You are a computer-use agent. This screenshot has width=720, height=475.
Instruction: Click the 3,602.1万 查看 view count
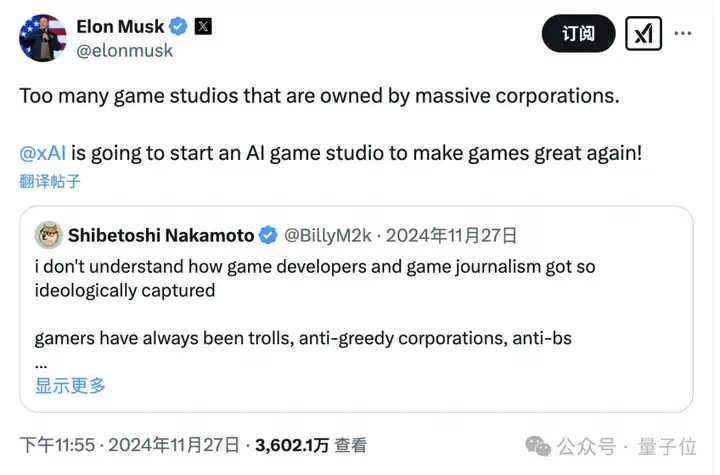tap(311, 445)
